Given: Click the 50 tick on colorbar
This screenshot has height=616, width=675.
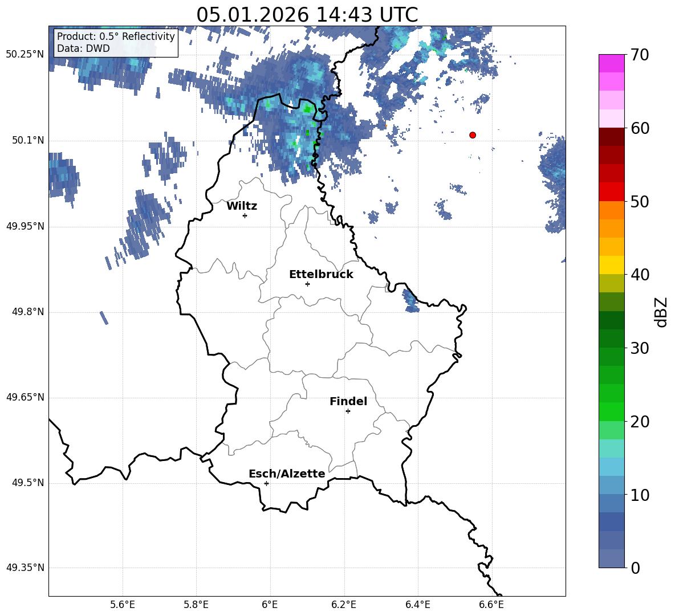Looking at the screenshot, I should point(639,201).
